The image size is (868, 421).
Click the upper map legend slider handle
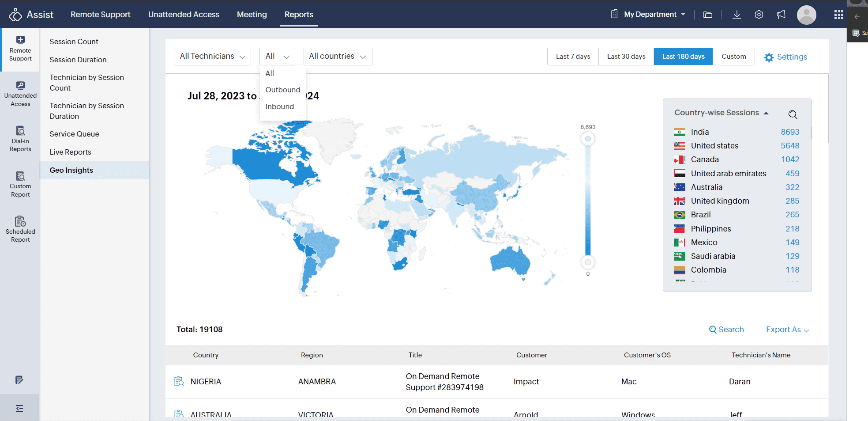click(588, 139)
